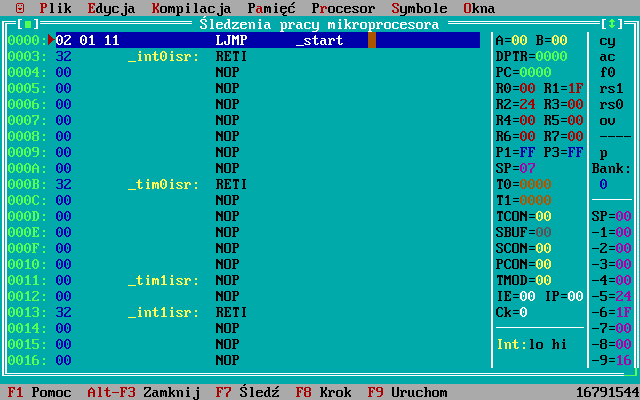Select the _int1isr RETI line at 0013
Screen dimensions: 640x400
tap(244, 312)
